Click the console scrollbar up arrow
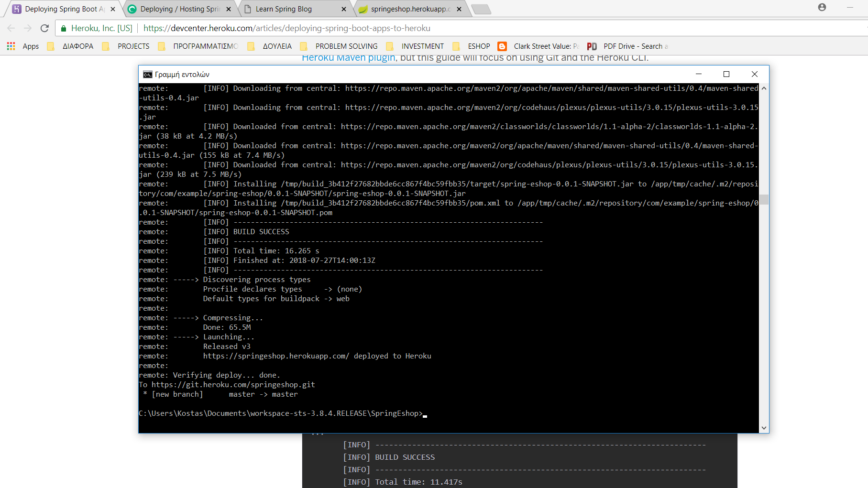The width and height of the screenshot is (868, 488). pos(764,88)
